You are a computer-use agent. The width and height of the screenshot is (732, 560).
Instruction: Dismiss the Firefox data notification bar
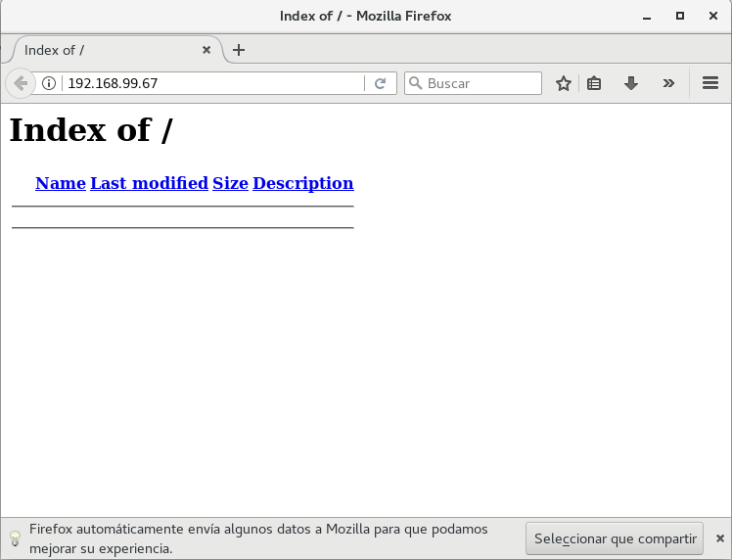point(719,538)
